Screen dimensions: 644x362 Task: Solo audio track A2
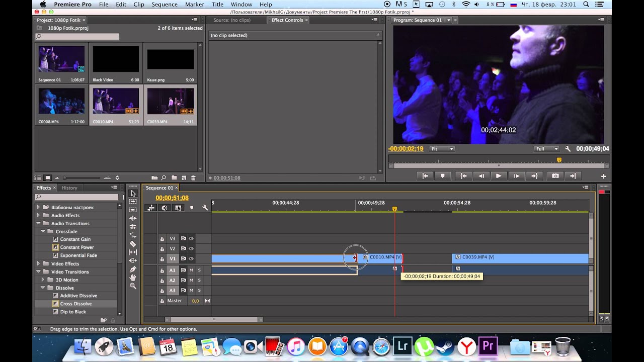199,281
